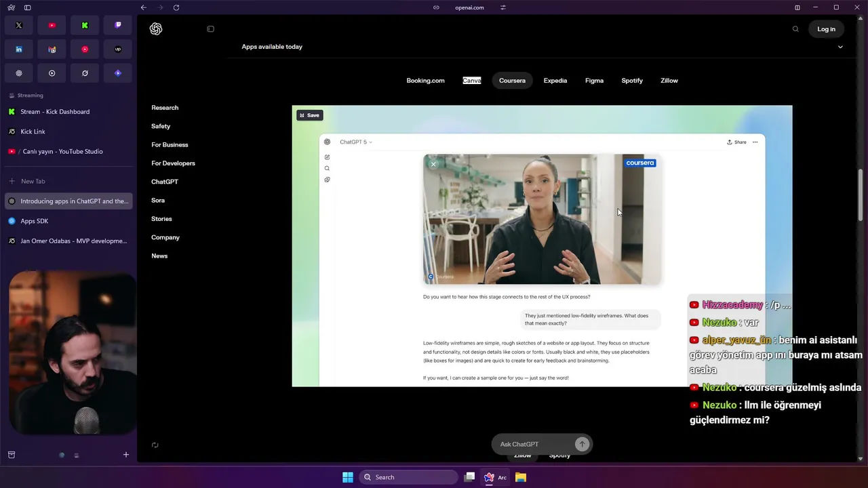This screenshot has width=868, height=488.
Task: Open the ChatGPT pinned favorite
Action: tap(19, 73)
